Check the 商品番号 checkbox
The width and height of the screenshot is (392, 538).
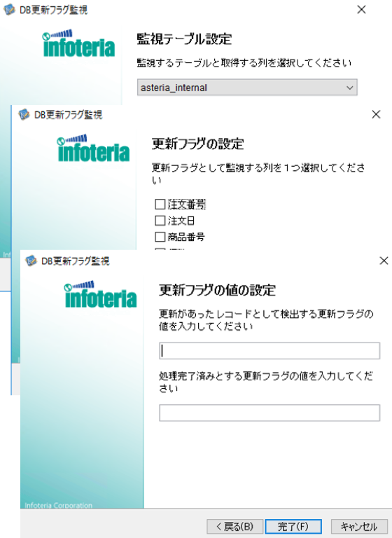click(160, 237)
